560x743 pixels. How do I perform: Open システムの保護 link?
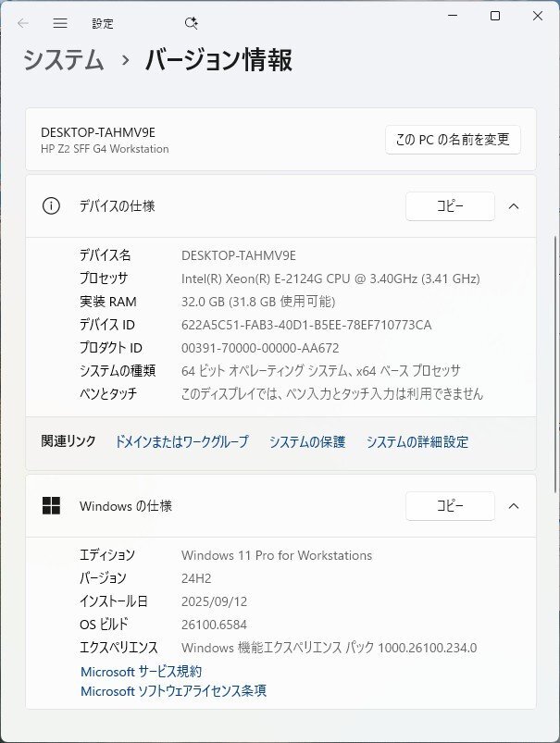coord(307,441)
